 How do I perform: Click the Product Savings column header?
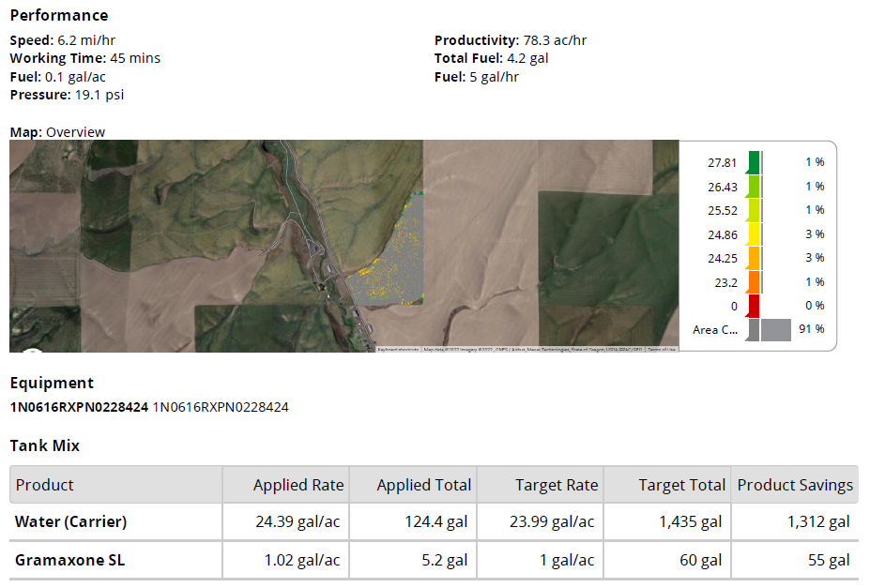(x=795, y=485)
